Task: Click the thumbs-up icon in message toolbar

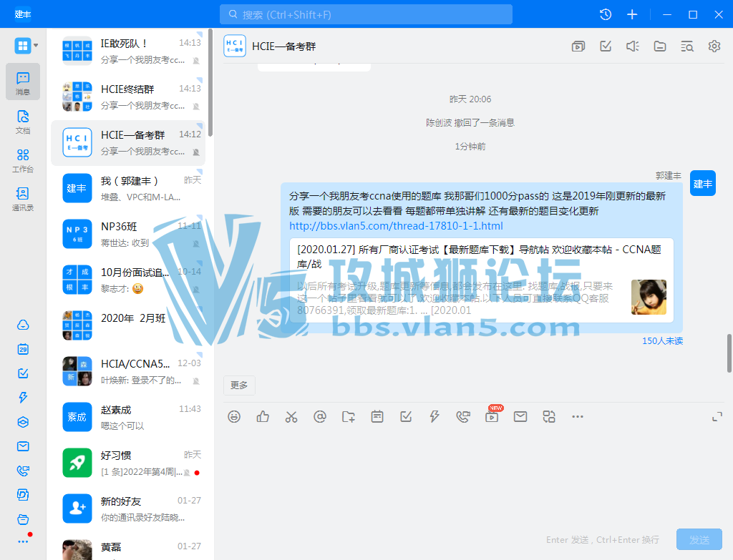Action: 263,416
